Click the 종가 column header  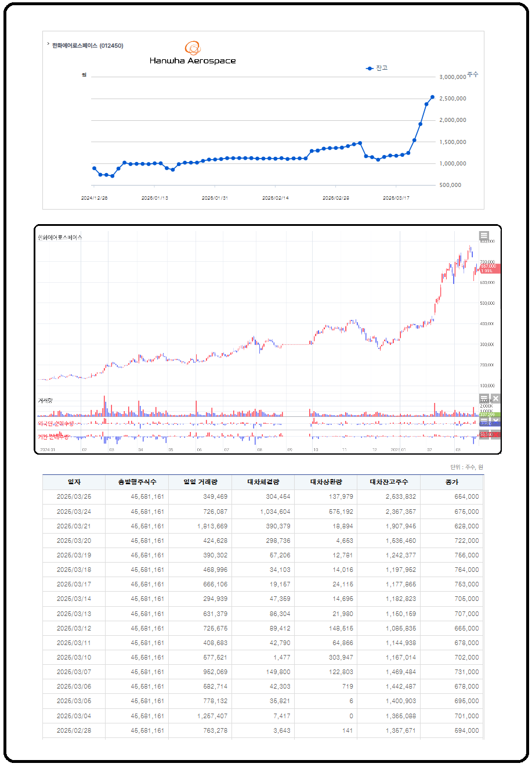[x=451, y=482]
